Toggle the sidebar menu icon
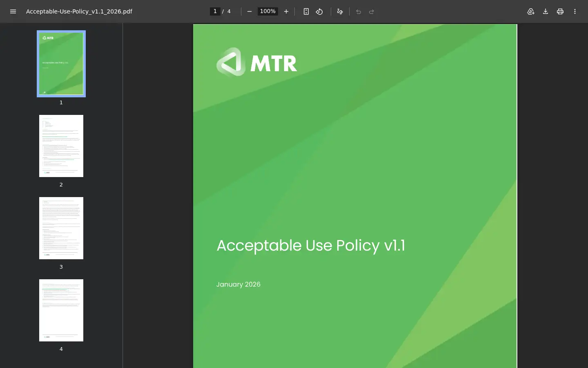The width and height of the screenshot is (588, 368). tap(13, 11)
